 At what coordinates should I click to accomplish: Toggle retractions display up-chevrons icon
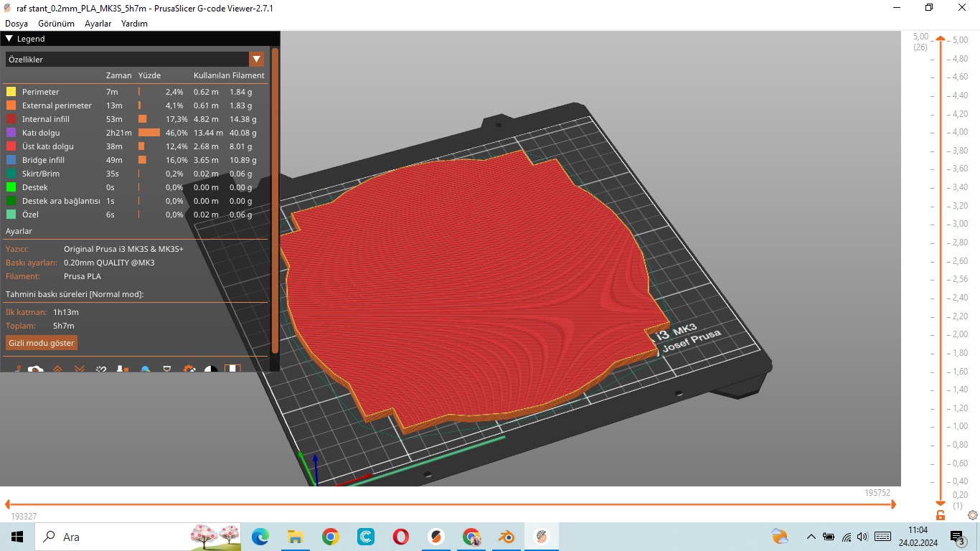tap(57, 369)
